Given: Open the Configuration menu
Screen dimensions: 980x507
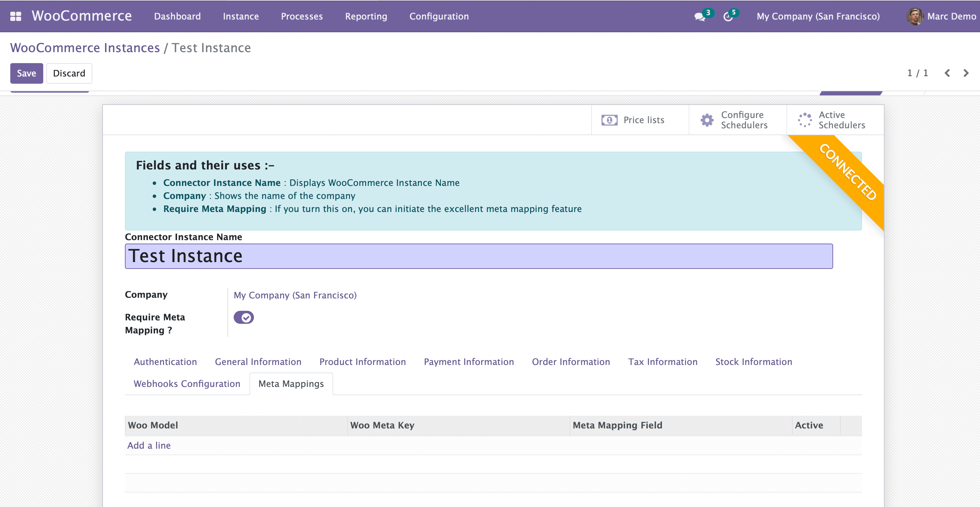Looking at the screenshot, I should [439, 16].
